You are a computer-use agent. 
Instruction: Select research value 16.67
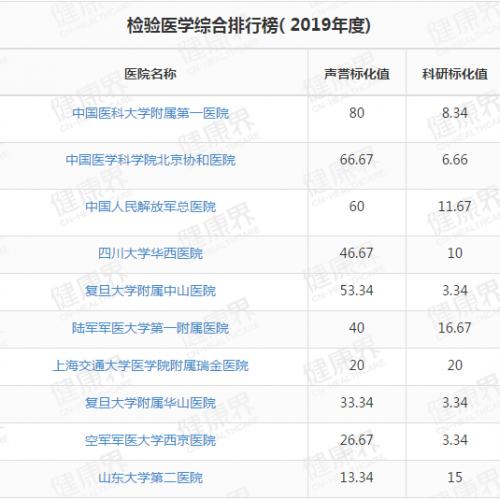coord(455,328)
